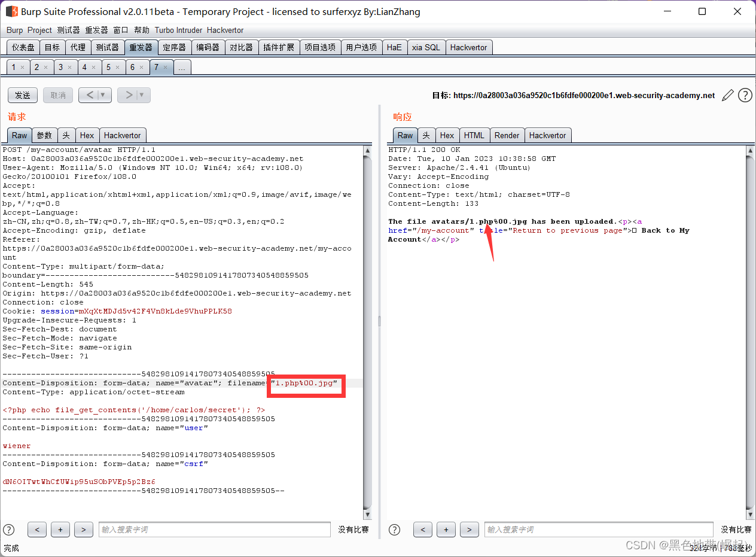Click the response search input field

(x=599, y=529)
